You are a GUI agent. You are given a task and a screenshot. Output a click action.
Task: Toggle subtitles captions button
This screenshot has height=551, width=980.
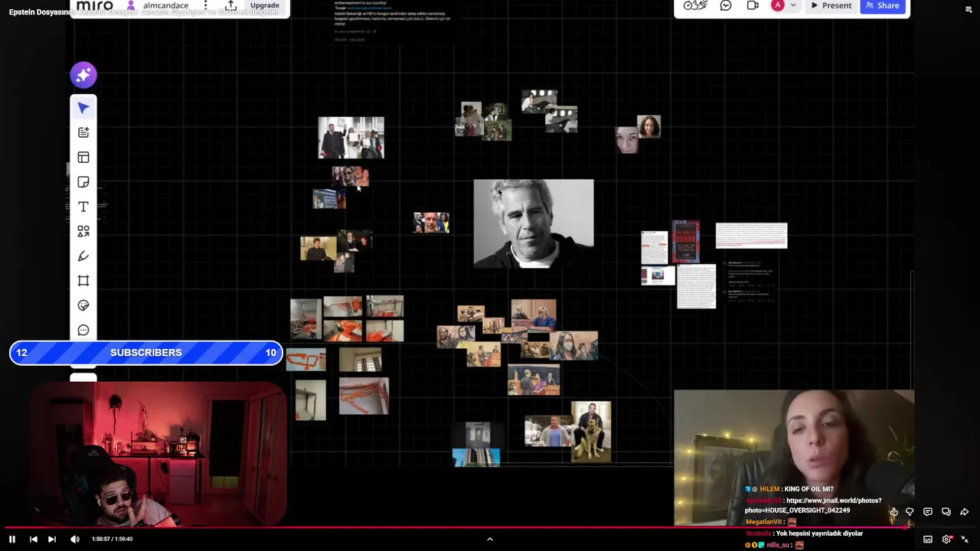928,540
